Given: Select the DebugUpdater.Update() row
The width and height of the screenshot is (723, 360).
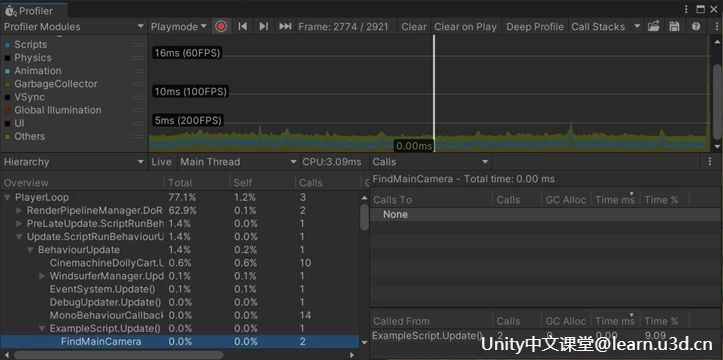Looking at the screenshot, I should click(180, 302).
